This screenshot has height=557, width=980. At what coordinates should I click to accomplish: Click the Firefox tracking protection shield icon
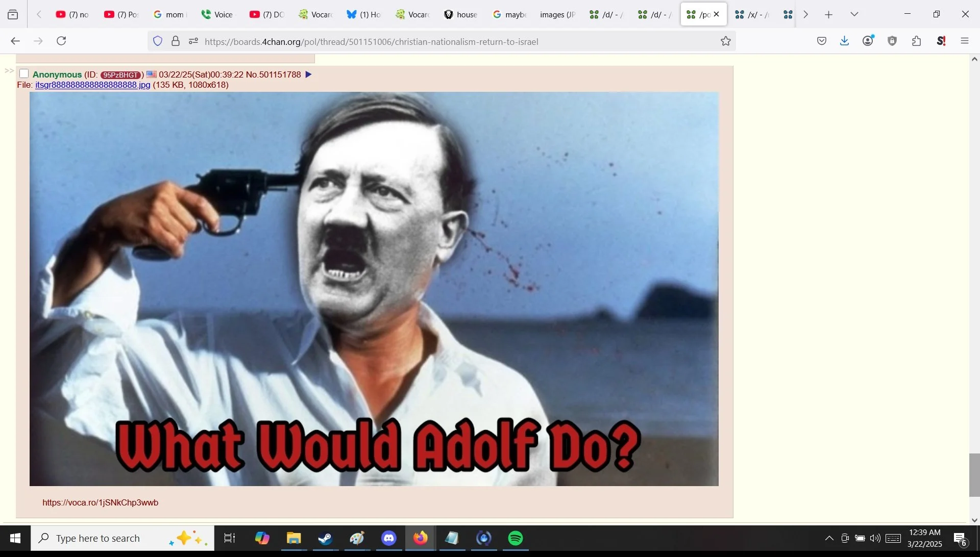coord(158,41)
